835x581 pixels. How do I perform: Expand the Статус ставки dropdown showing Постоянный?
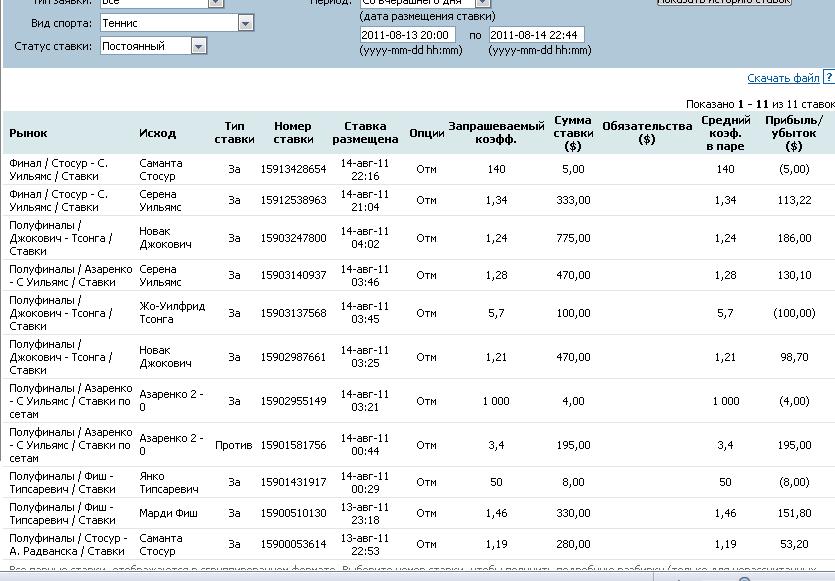click(198, 46)
